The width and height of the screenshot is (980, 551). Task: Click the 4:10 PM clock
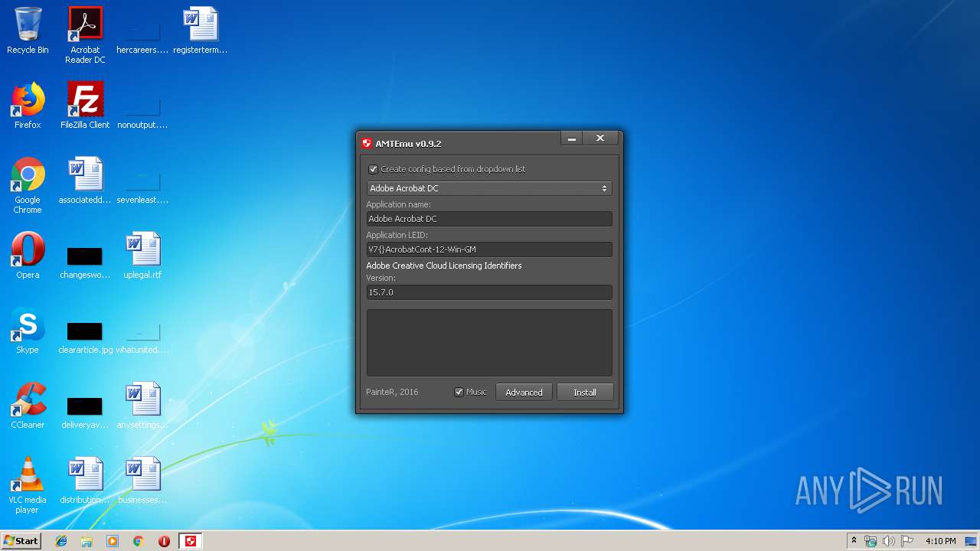click(940, 541)
